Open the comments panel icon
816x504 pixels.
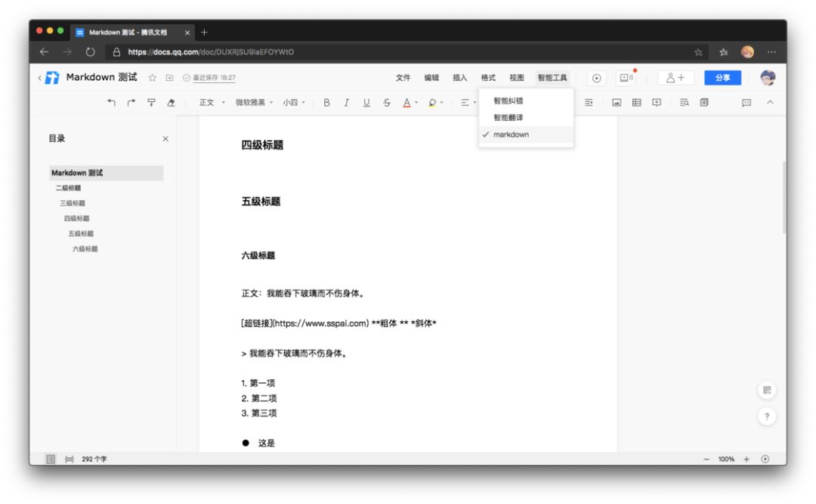coord(746,103)
